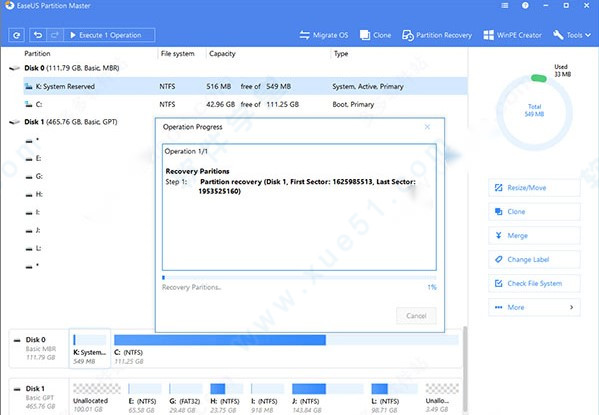This screenshot has height=415, width=599.
Task: Click the Resize/Move pencil icon
Action: tap(499, 188)
